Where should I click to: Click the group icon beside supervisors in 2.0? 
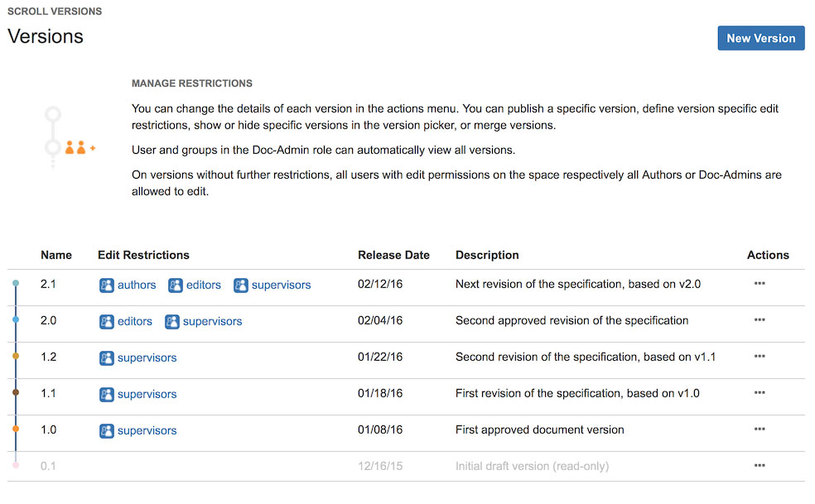pos(172,322)
